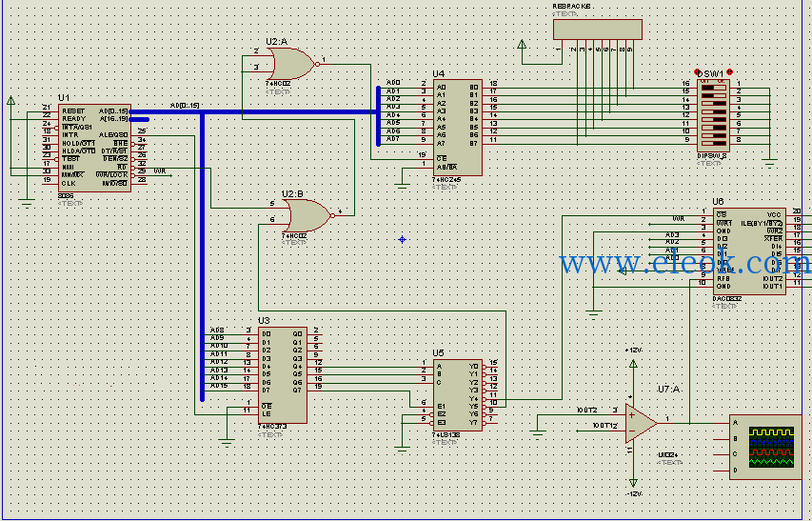This screenshot has width=812, height=521.
Task: Click the 74HC373 part name text
Action: click(x=272, y=427)
